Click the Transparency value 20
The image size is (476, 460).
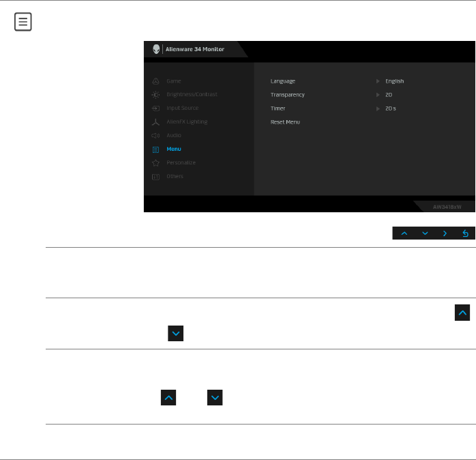389,95
